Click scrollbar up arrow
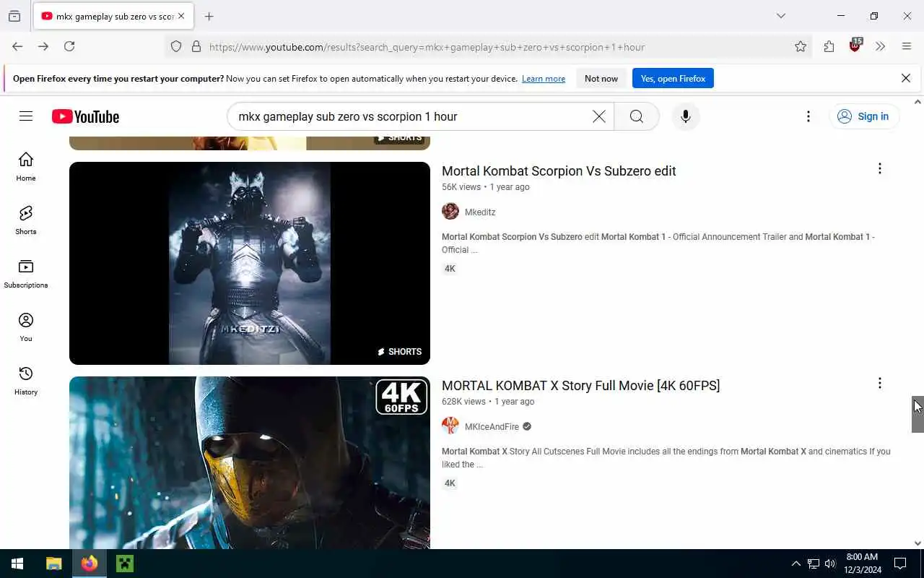This screenshot has width=924, height=578. tap(918, 102)
